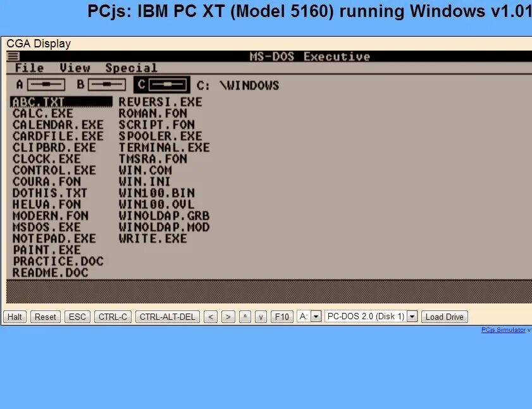Click the down arrow key button
Viewport: 532px width, 409px height.
[x=261, y=317]
